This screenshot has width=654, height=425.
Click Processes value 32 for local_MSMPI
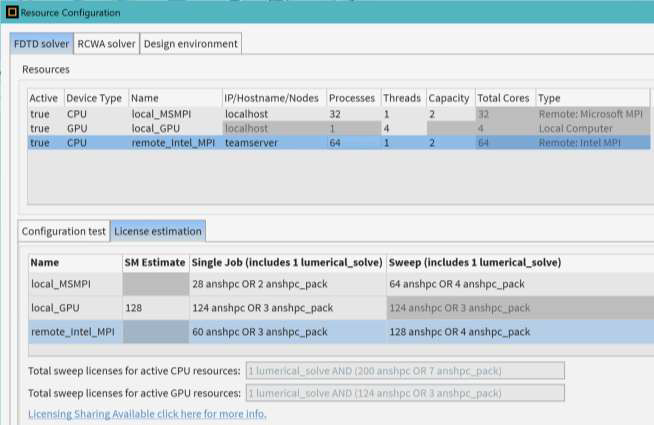354,114
